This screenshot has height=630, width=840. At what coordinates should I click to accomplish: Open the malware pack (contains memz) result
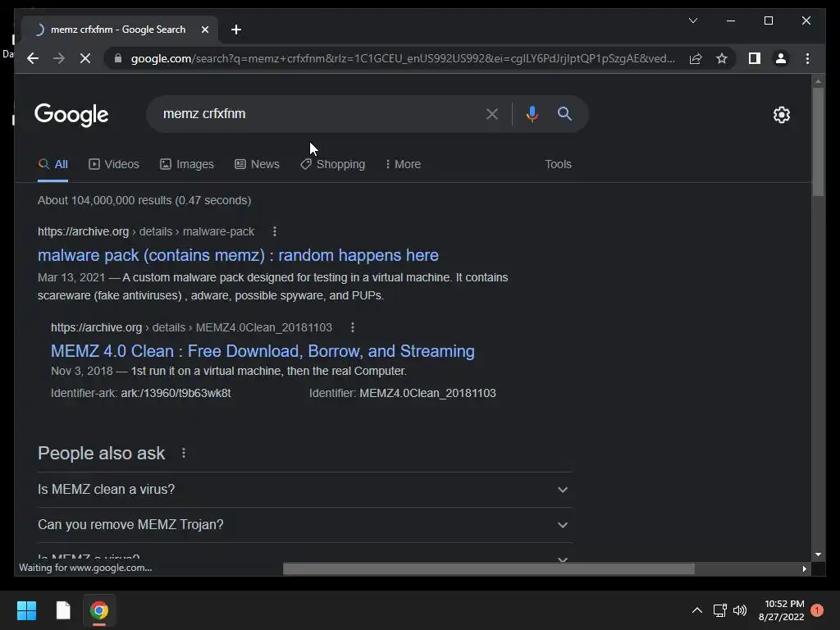click(x=238, y=255)
